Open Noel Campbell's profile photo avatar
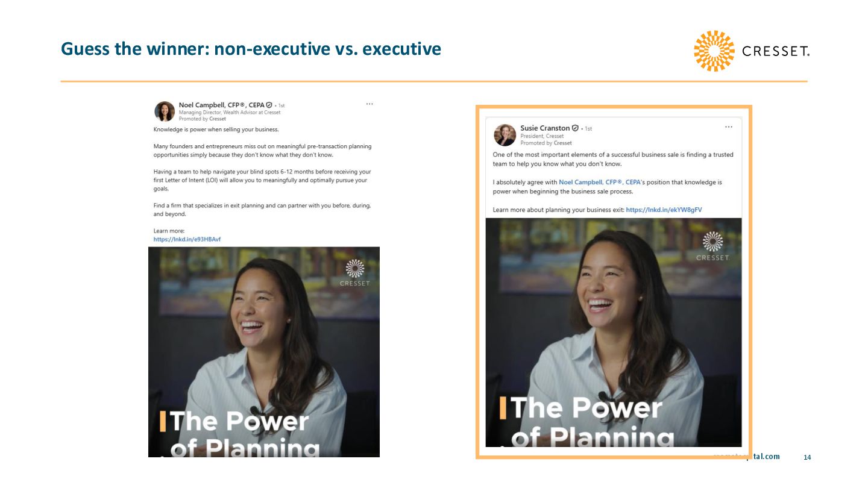This screenshot has height=488, width=868. point(165,111)
